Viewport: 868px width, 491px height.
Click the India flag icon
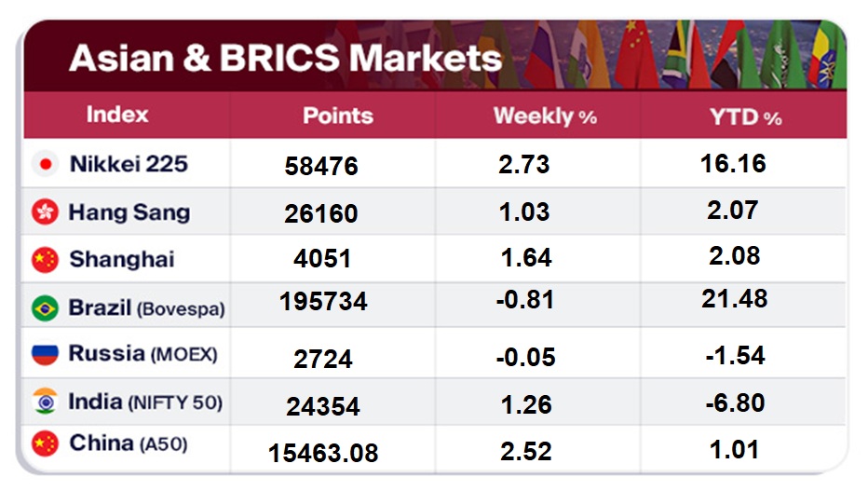tap(44, 402)
